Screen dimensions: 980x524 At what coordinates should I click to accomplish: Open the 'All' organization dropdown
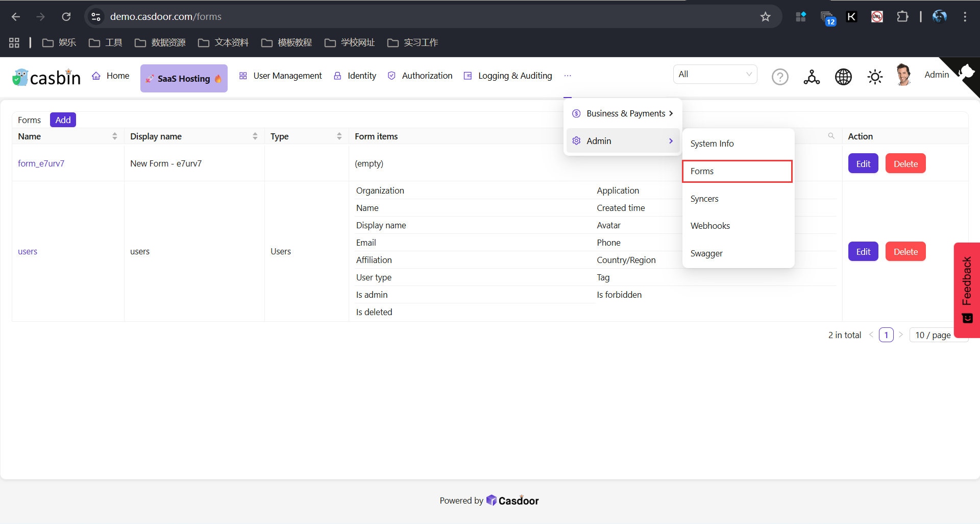(715, 74)
